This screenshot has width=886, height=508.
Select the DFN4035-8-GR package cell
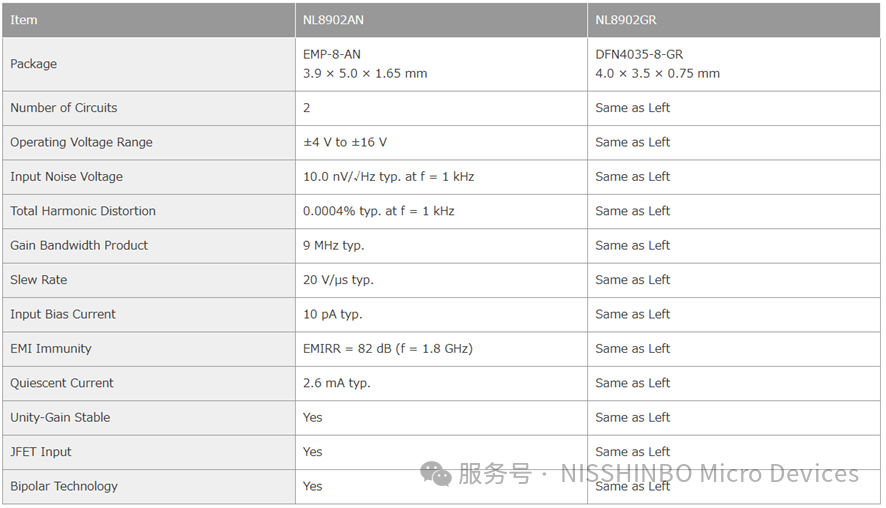[x=657, y=64]
